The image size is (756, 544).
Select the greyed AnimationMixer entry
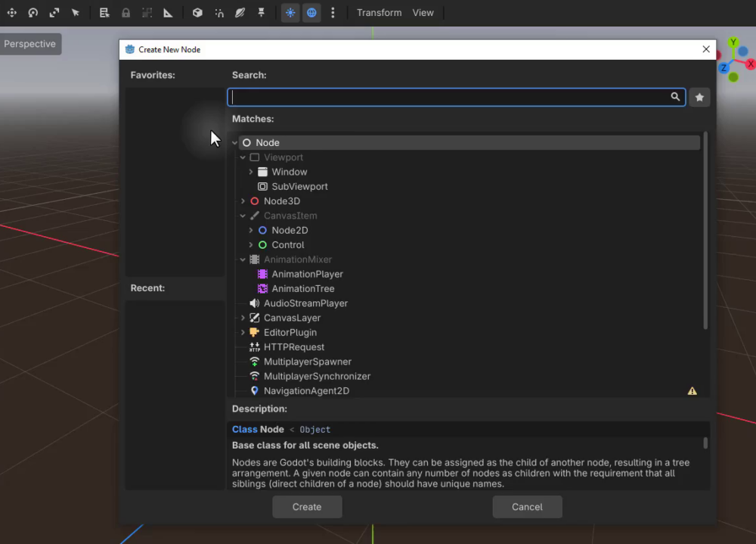[297, 260]
